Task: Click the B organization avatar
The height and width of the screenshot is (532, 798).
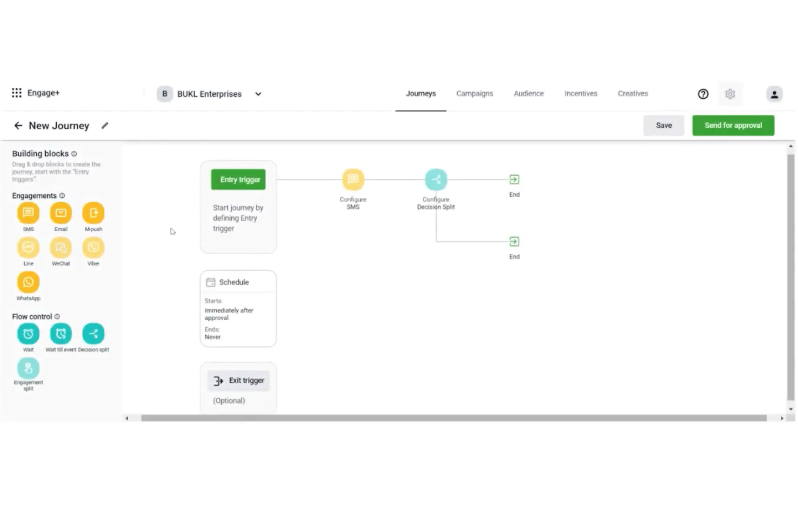Action: (164, 94)
